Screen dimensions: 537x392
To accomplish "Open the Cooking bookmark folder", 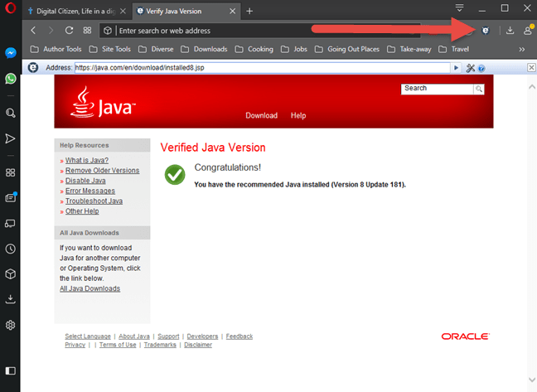I will (254, 49).
